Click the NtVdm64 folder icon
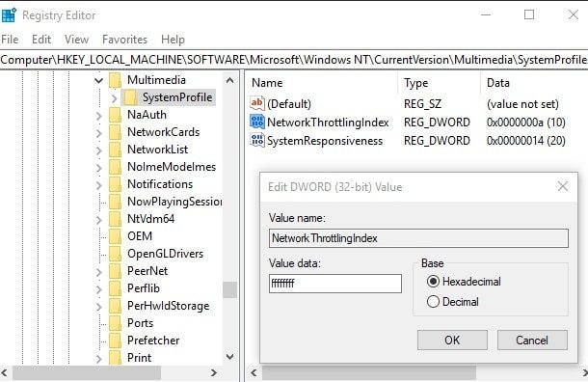This screenshot has height=382, width=588. pyautogui.click(x=115, y=219)
